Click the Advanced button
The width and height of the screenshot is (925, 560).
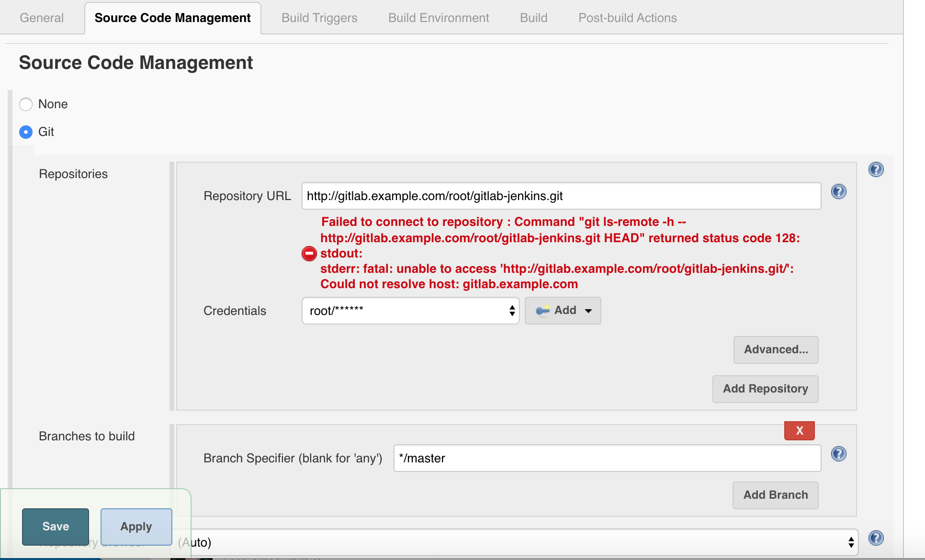[776, 350]
